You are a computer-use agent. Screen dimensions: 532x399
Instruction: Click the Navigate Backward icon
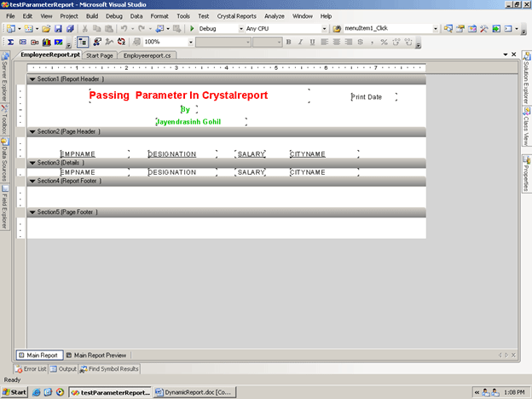(x=159, y=29)
